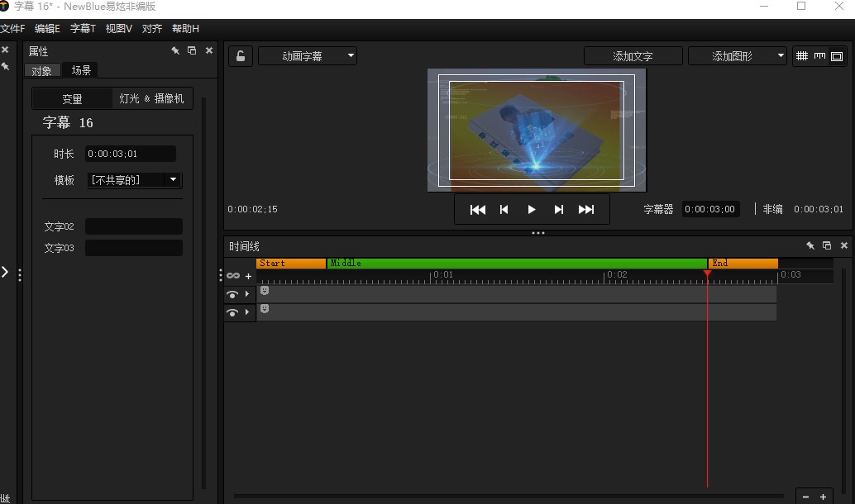The height and width of the screenshot is (504, 855).
Task: Click the 字幕器 timecode field
Action: click(x=710, y=209)
